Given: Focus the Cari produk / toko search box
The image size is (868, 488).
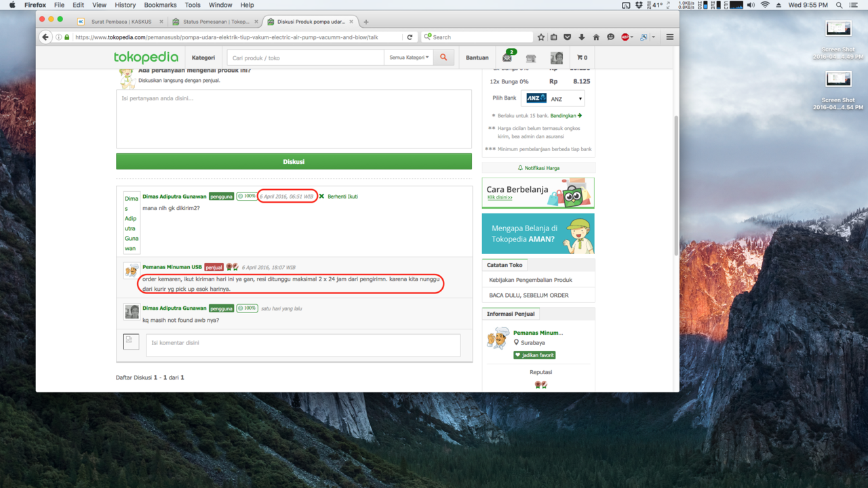Looking at the screenshot, I should [305, 58].
